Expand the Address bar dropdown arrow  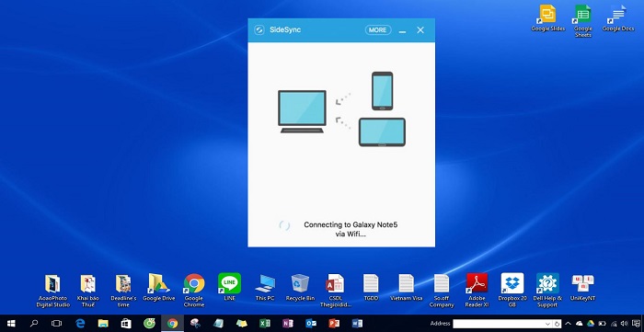(547, 324)
